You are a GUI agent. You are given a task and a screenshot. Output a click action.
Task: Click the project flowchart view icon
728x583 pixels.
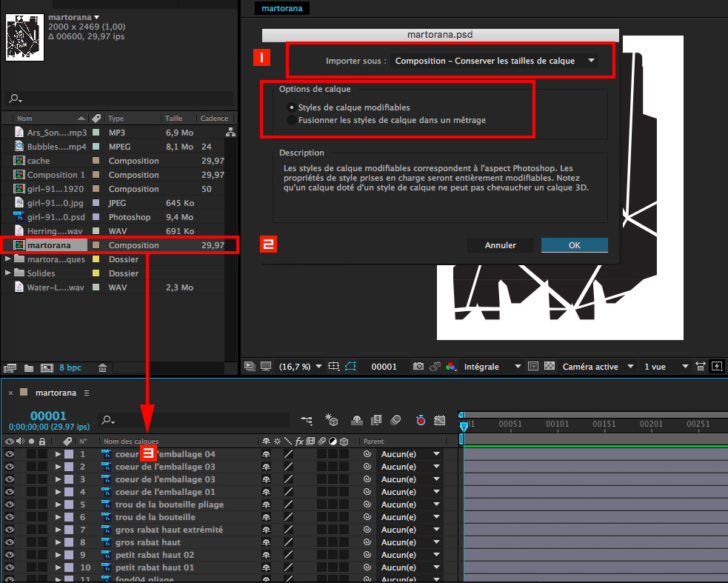point(230,133)
